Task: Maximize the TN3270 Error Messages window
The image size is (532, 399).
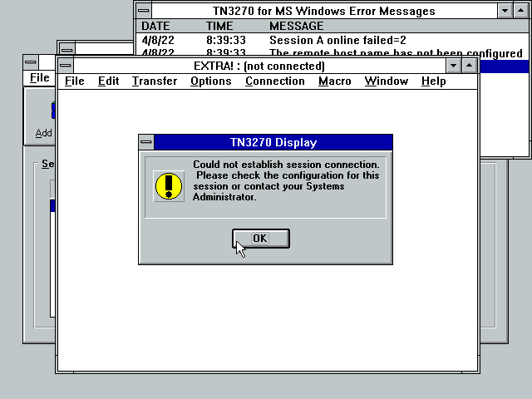Action: click(521, 11)
